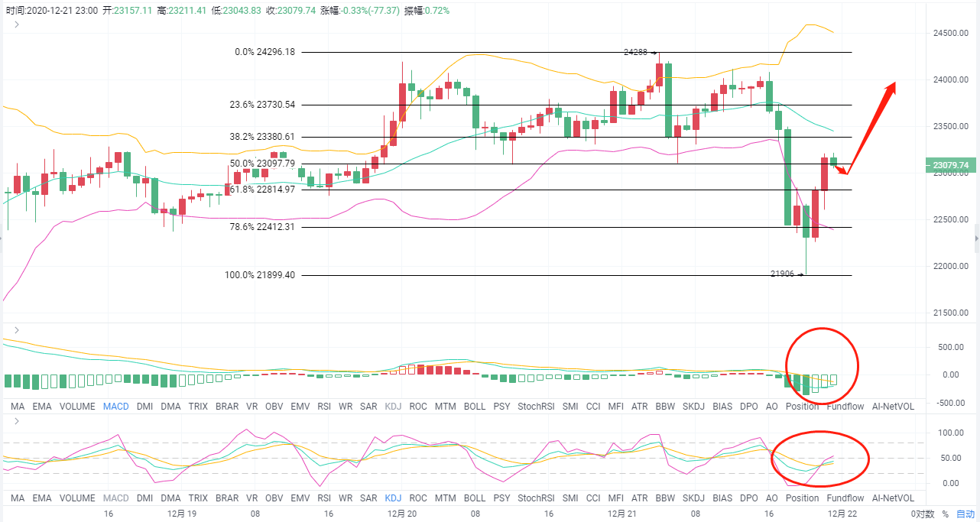This screenshot has width=980, height=522.
Task: Toggle the % percentage scale option
Action: (x=945, y=514)
